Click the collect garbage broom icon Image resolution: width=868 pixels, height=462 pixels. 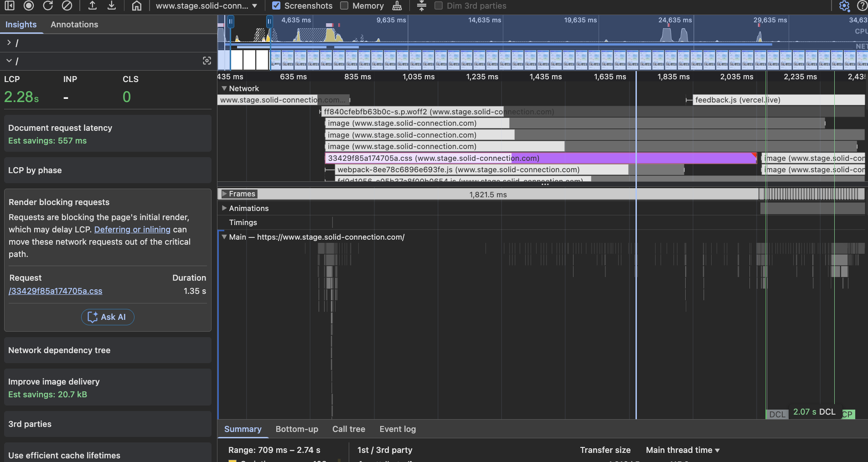[x=397, y=6]
